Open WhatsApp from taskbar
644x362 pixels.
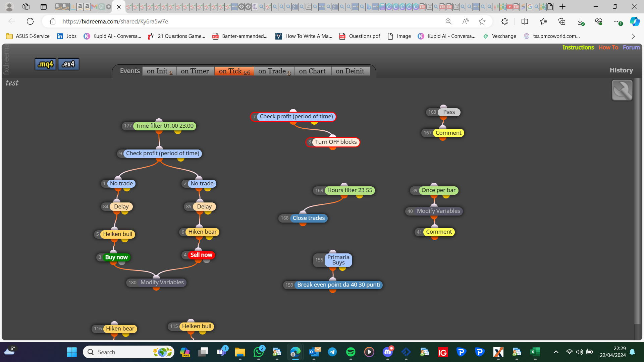coord(259,352)
